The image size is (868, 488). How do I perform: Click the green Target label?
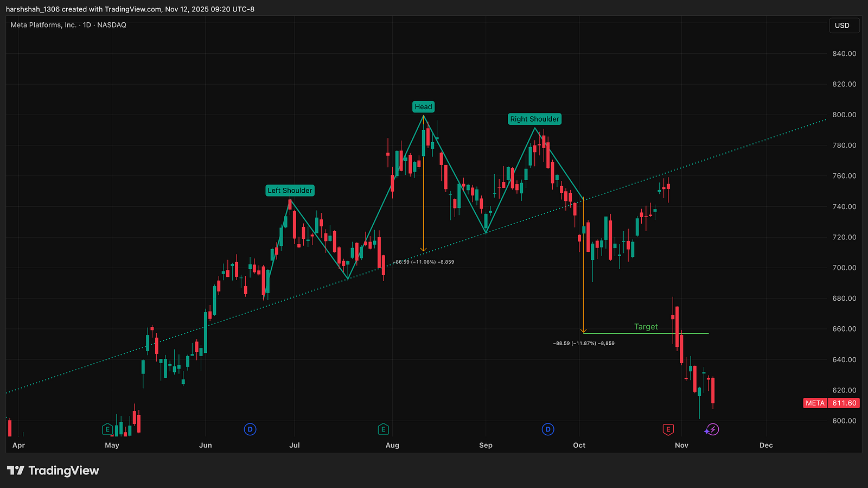click(x=646, y=327)
